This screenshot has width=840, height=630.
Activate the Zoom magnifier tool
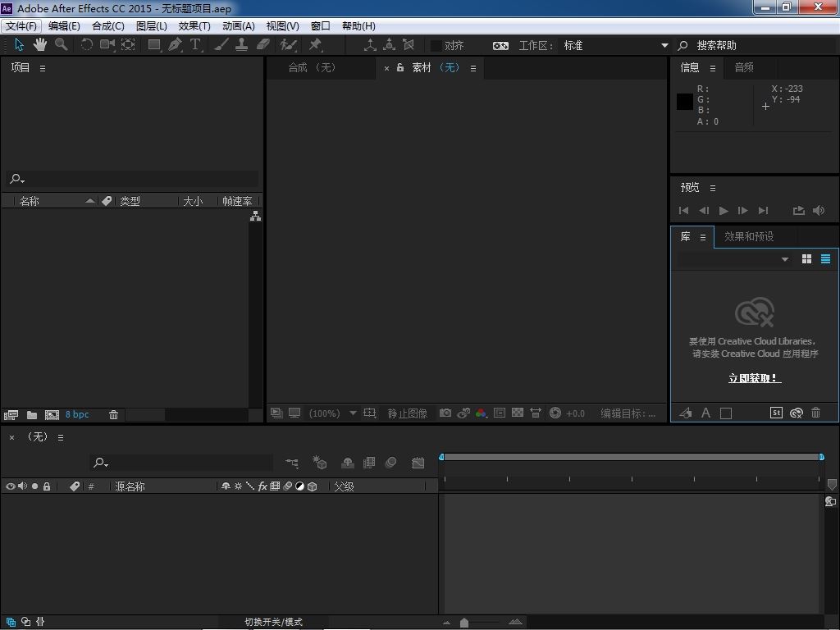(62, 44)
